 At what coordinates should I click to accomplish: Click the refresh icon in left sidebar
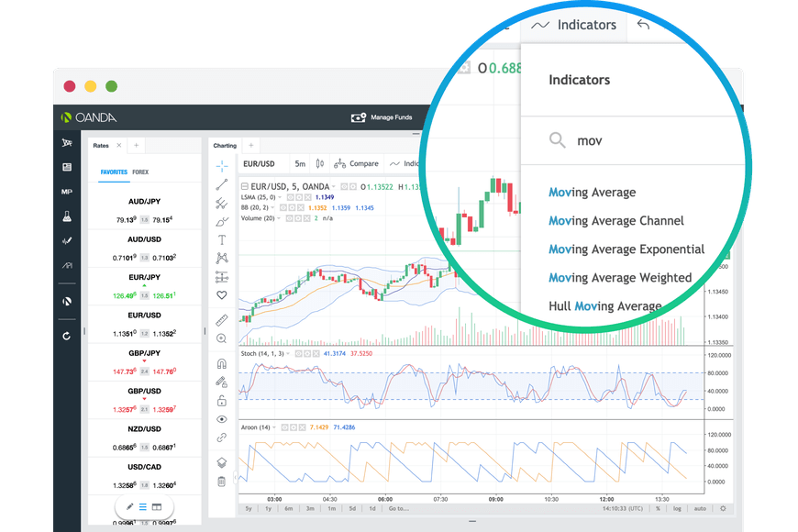(x=67, y=336)
